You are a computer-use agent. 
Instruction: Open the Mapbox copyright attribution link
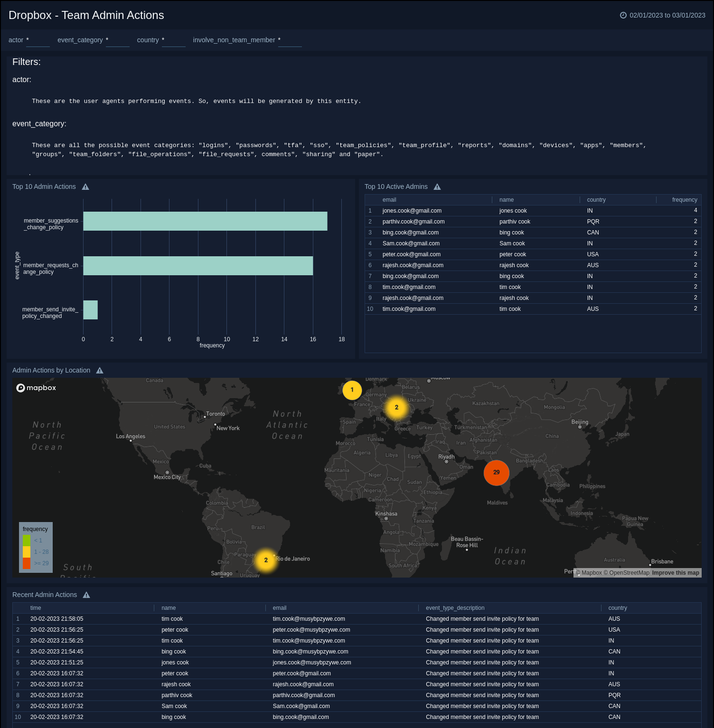[589, 573]
